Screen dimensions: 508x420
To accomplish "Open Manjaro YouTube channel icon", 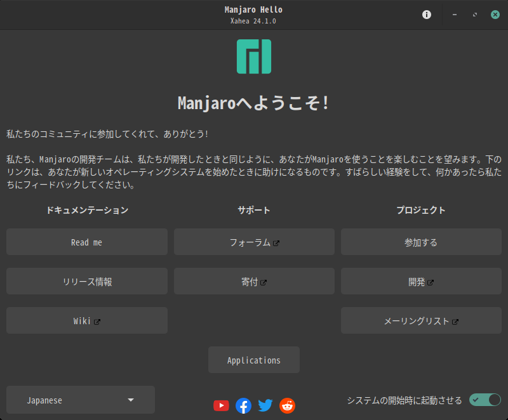I will click(x=221, y=405).
